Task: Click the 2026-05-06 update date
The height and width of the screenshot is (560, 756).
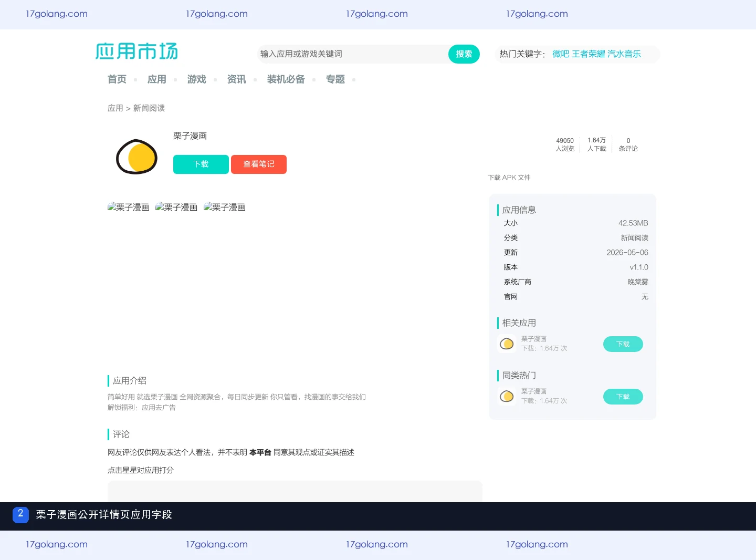Action: click(x=627, y=253)
